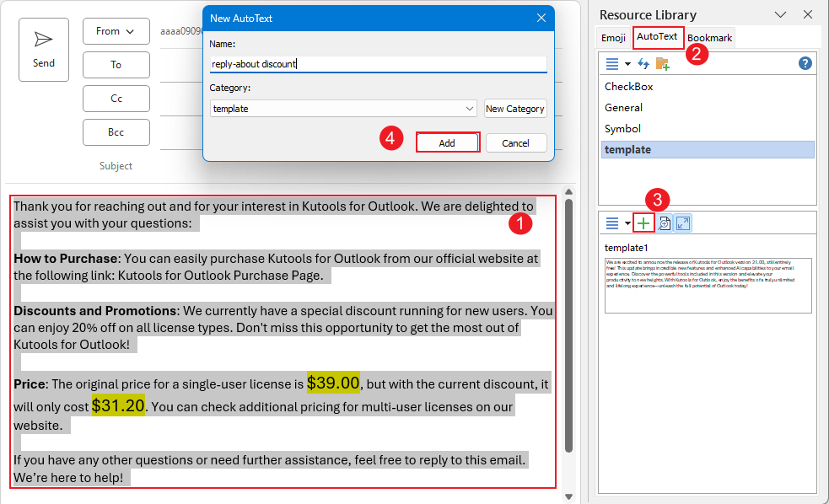The width and height of the screenshot is (829, 504).
Task: Click the message body scroll up arrow
Action: click(x=569, y=192)
